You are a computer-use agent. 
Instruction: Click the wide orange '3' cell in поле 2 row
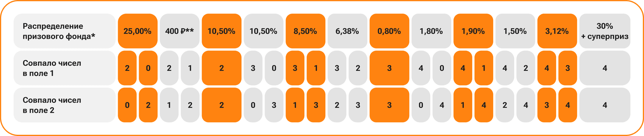click(389, 105)
